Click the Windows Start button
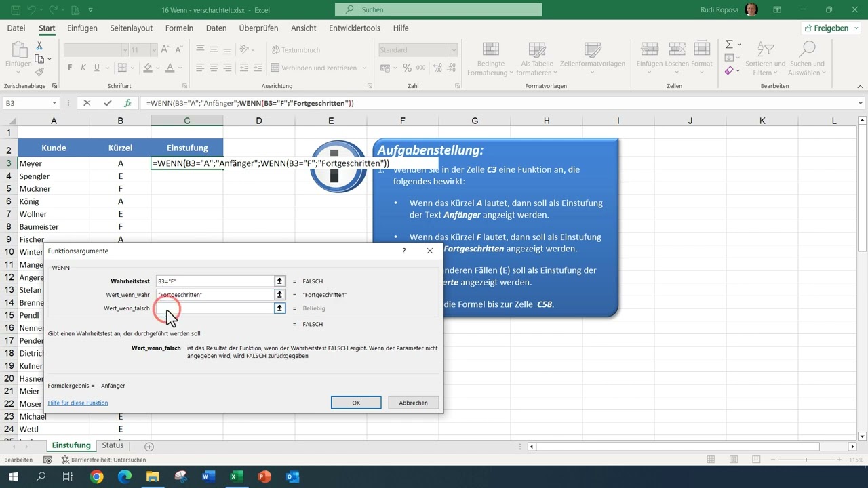This screenshot has height=488, width=868. pos(13,476)
